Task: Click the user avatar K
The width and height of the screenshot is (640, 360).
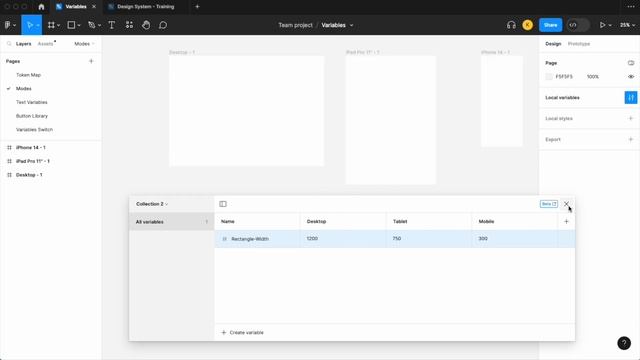Action: coord(527,25)
